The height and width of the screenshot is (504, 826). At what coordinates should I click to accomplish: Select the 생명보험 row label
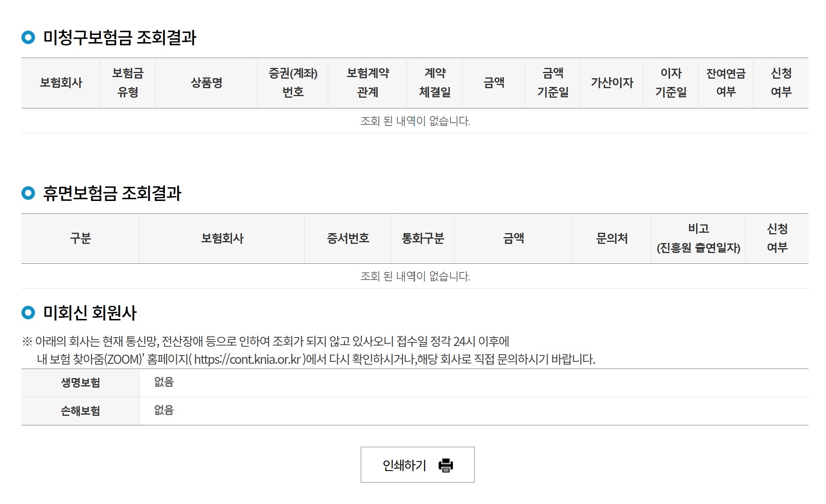(x=80, y=382)
